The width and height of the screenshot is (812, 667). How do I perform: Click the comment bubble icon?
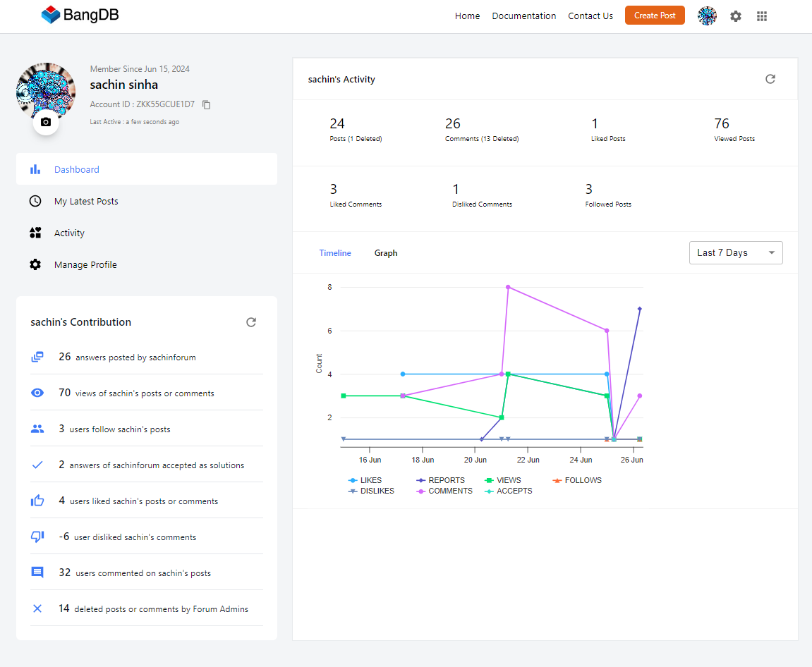coord(37,573)
